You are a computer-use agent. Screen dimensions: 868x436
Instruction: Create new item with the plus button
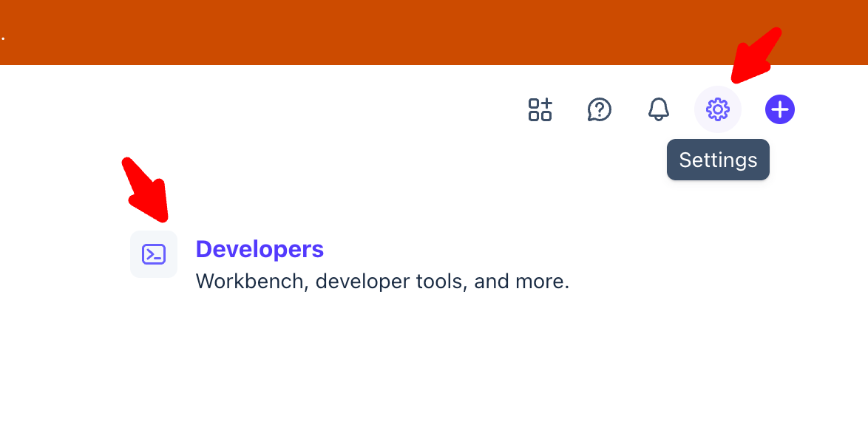[x=779, y=109]
